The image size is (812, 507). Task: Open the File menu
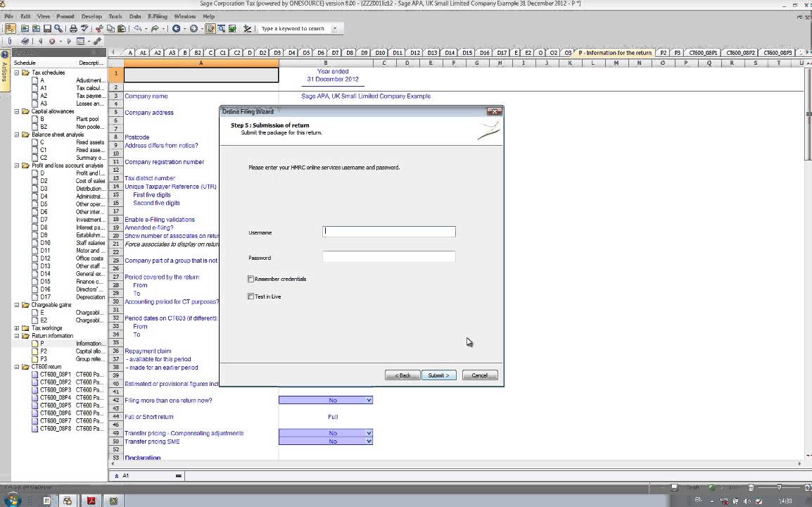click(9, 17)
